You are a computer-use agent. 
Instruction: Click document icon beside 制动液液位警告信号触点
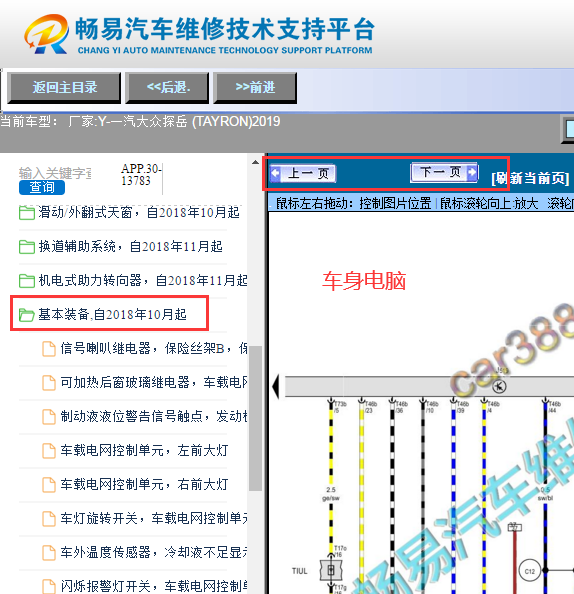click(x=48, y=417)
